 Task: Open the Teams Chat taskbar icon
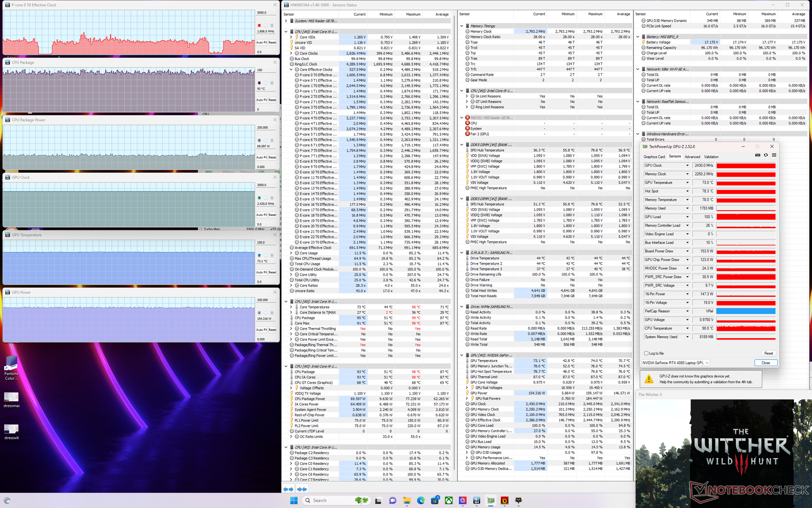(392, 500)
